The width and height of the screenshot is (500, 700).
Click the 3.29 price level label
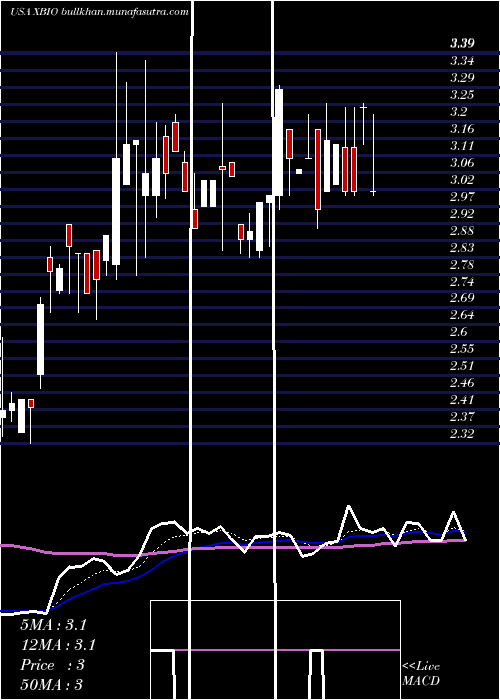pyautogui.click(x=462, y=78)
